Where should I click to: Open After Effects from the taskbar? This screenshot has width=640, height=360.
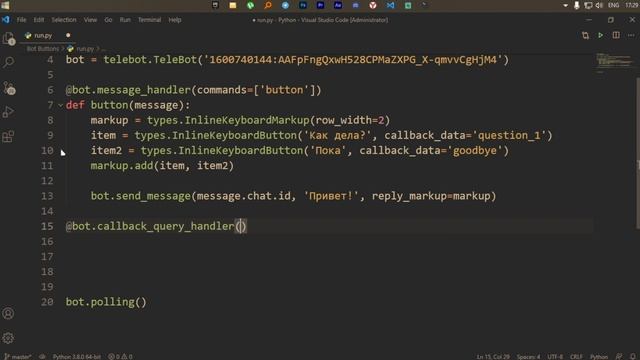(x=338, y=5)
